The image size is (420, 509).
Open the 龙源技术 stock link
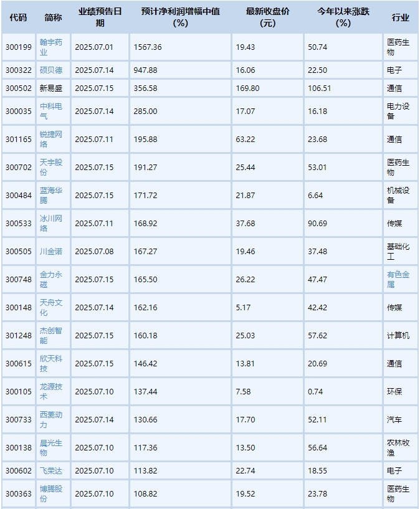pyautogui.click(x=51, y=391)
